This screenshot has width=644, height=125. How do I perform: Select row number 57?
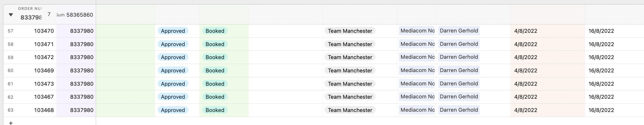click(11, 31)
